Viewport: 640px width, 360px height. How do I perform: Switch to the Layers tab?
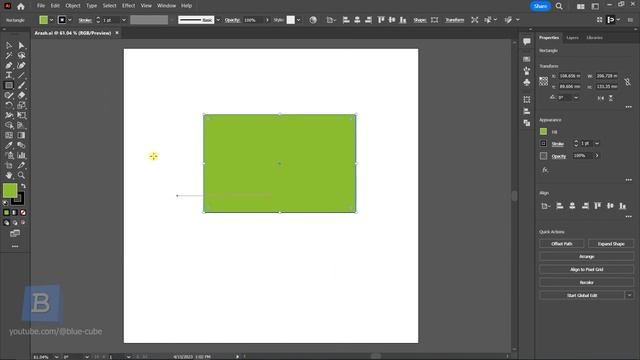tap(572, 38)
